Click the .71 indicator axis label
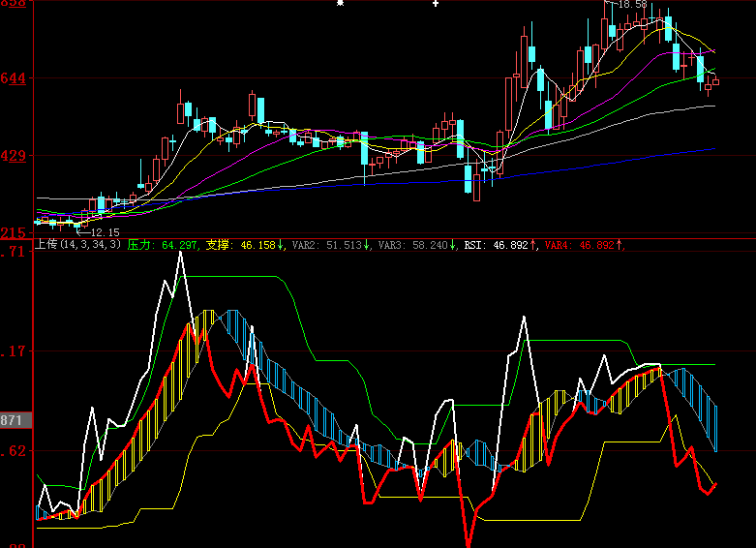756x548 pixels. click(13, 252)
